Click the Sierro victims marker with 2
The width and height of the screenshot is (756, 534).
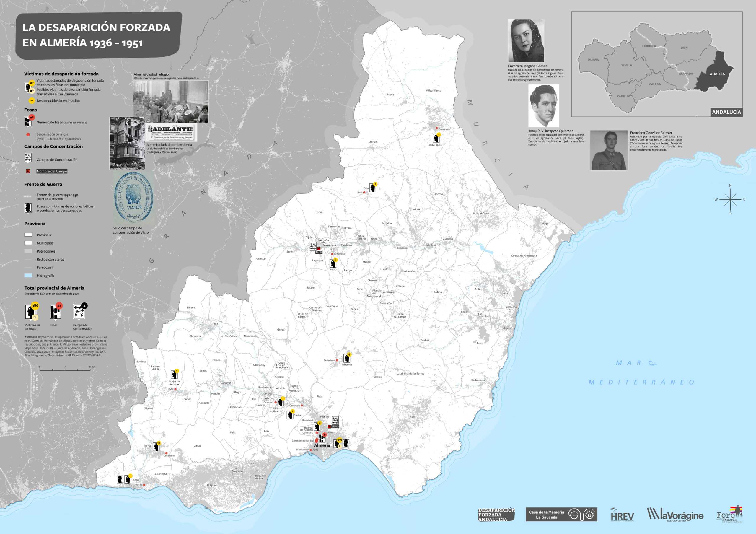333,263
